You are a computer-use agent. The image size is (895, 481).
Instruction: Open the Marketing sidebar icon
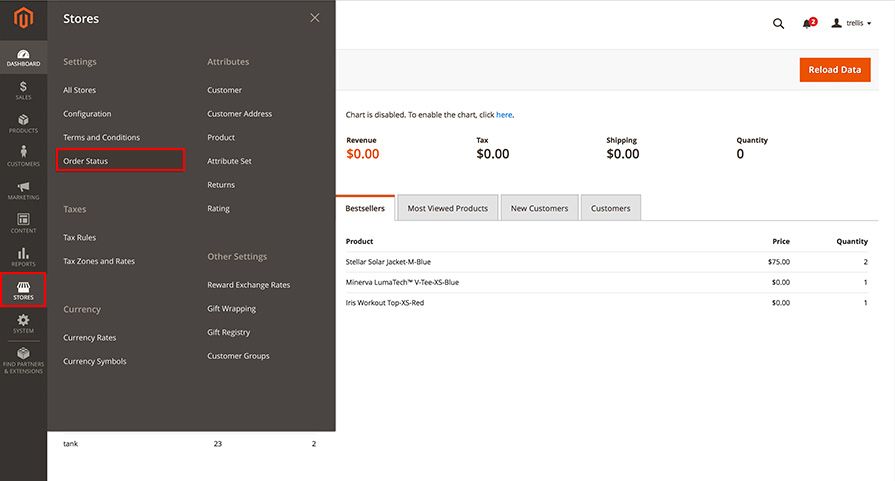23,191
